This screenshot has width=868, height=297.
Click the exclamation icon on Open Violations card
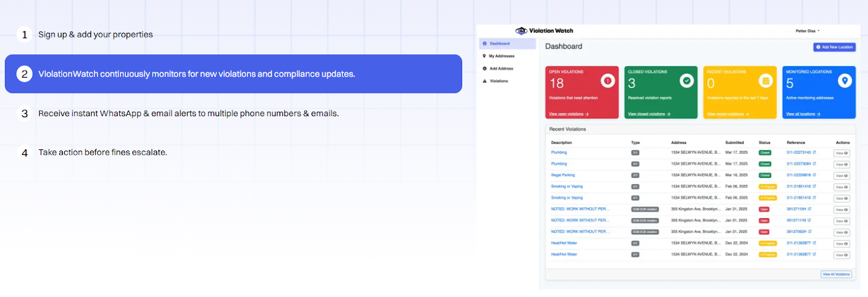[608, 81]
